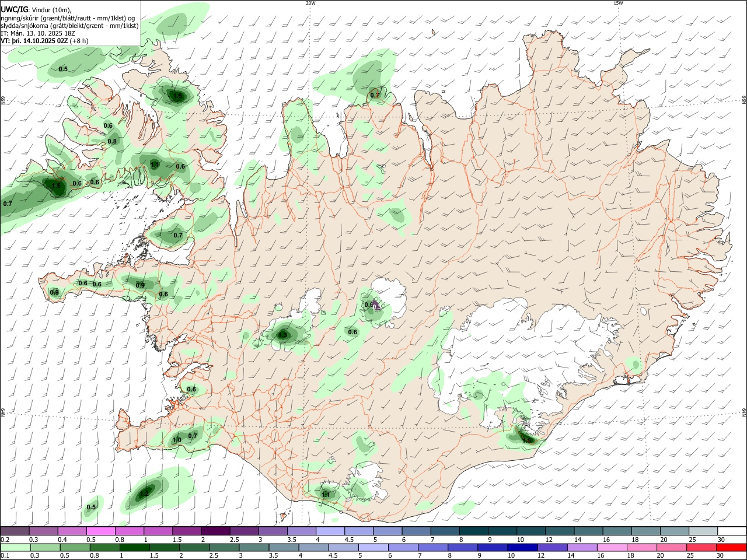The width and height of the screenshot is (747, 560).
Task: Select the dark teal 8 swatch, upper legend
Action: [474, 531]
